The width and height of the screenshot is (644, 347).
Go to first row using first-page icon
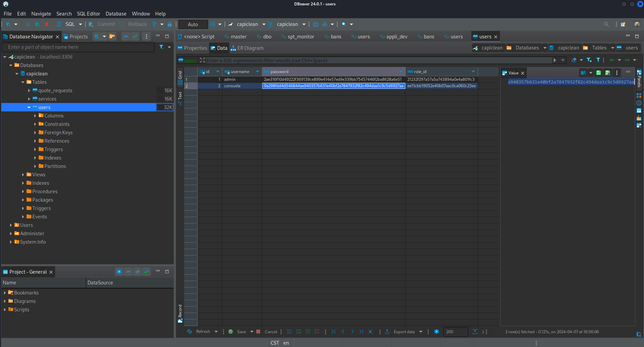click(x=334, y=332)
